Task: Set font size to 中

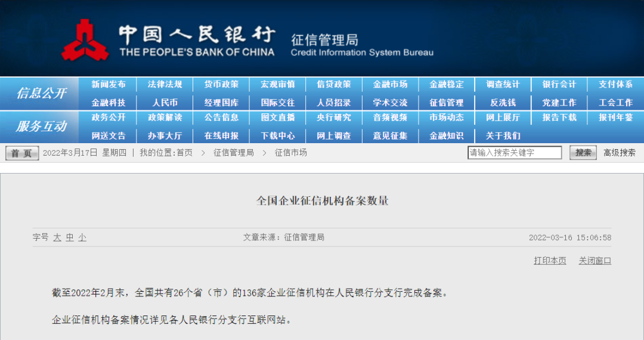Action: pyautogui.click(x=70, y=237)
